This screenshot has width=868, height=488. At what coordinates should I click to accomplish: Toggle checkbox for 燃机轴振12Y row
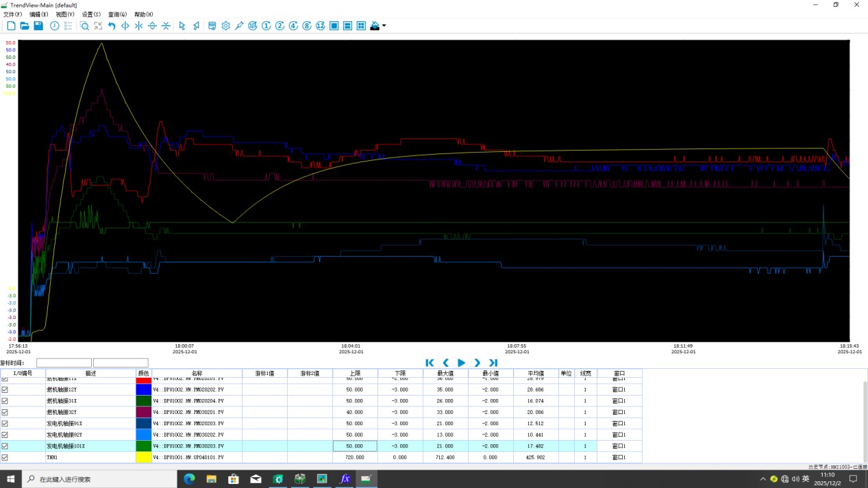pos(5,389)
